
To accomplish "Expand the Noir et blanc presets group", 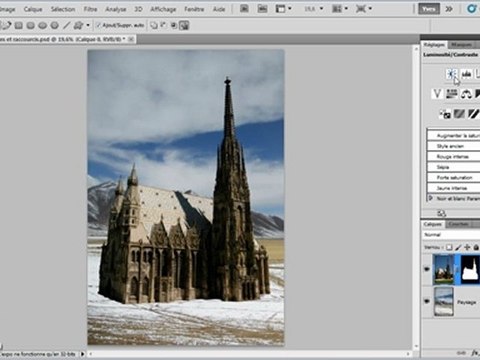I will (x=431, y=198).
